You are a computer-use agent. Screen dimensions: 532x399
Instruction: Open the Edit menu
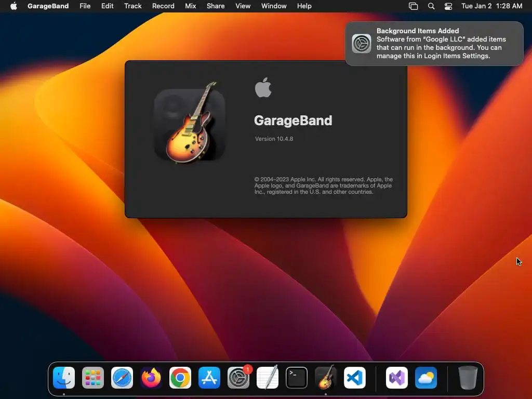click(x=107, y=6)
